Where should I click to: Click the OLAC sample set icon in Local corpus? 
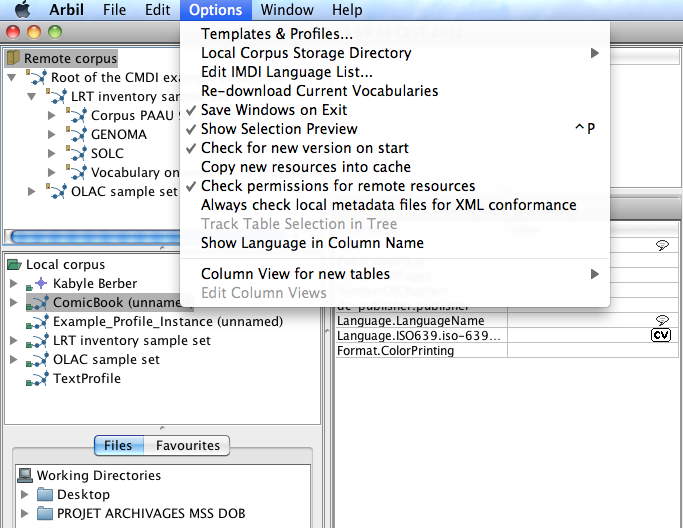[x=37, y=360]
